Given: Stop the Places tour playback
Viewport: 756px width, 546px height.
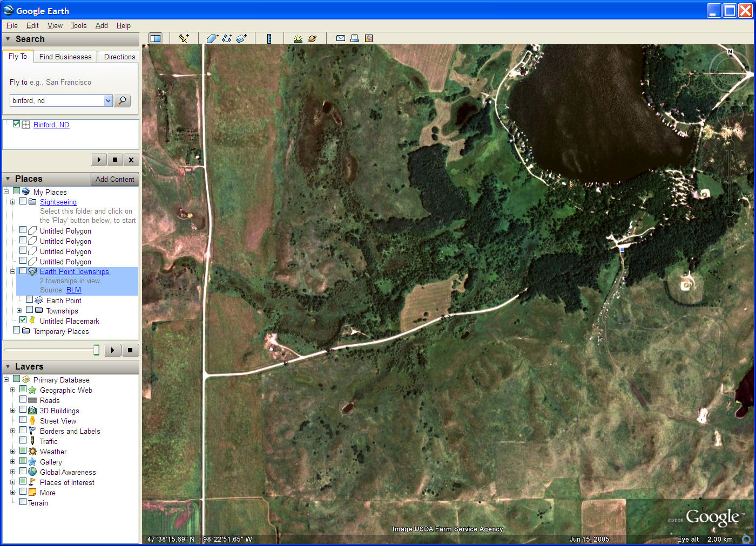Looking at the screenshot, I should 130,350.
